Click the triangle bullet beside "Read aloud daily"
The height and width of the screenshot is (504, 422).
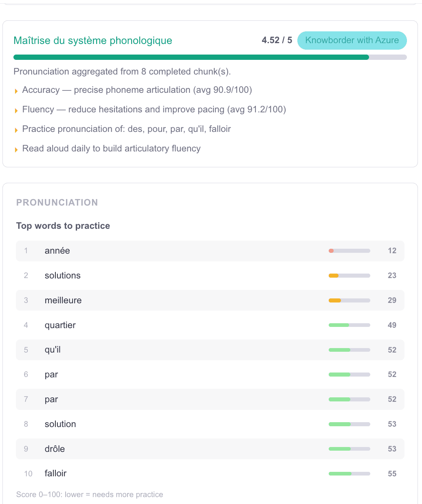point(16,149)
